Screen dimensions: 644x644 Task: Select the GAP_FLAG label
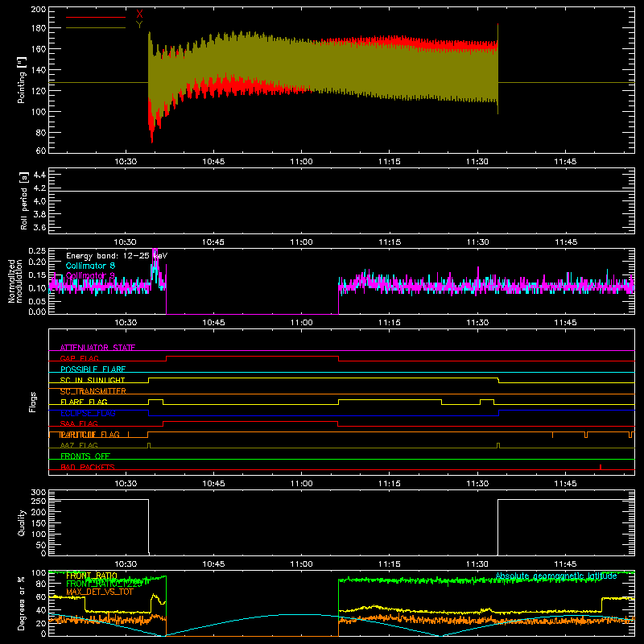tap(79, 358)
